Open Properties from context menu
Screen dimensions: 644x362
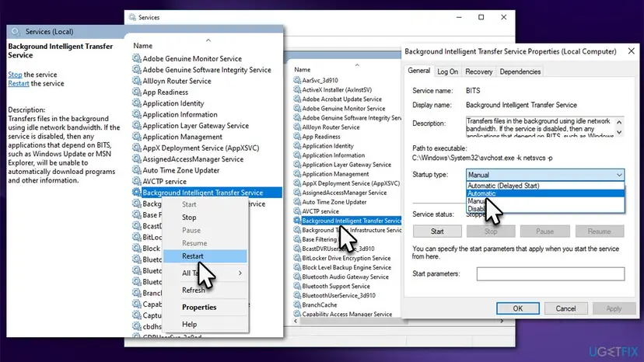pos(205,307)
